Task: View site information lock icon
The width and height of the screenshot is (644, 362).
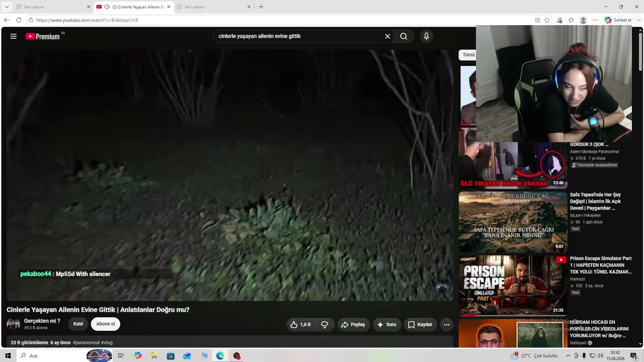Action: coord(31,20)
